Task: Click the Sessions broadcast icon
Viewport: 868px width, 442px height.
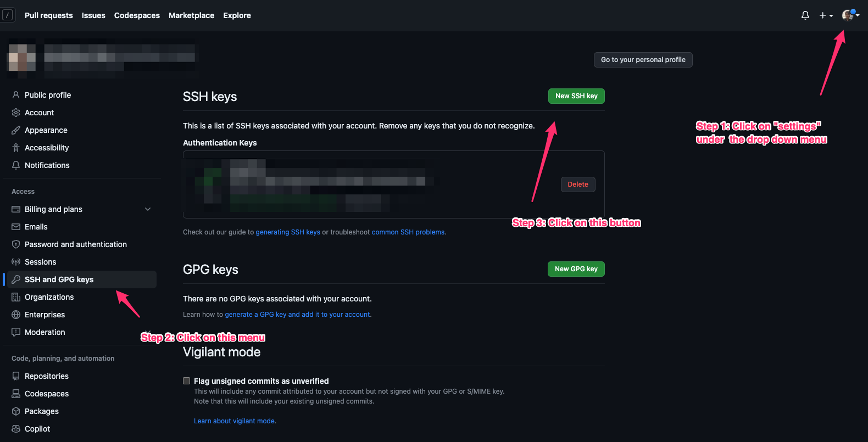Action: click(x=16, y=262)
